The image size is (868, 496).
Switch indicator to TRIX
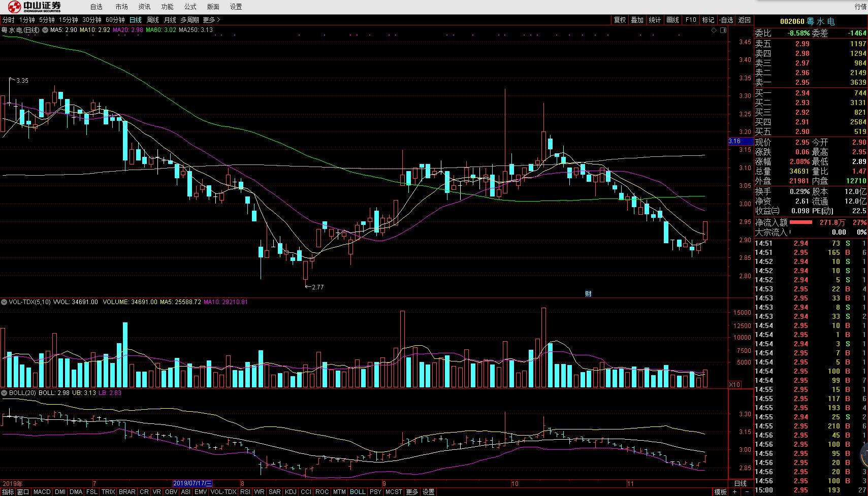pos(108,492)
